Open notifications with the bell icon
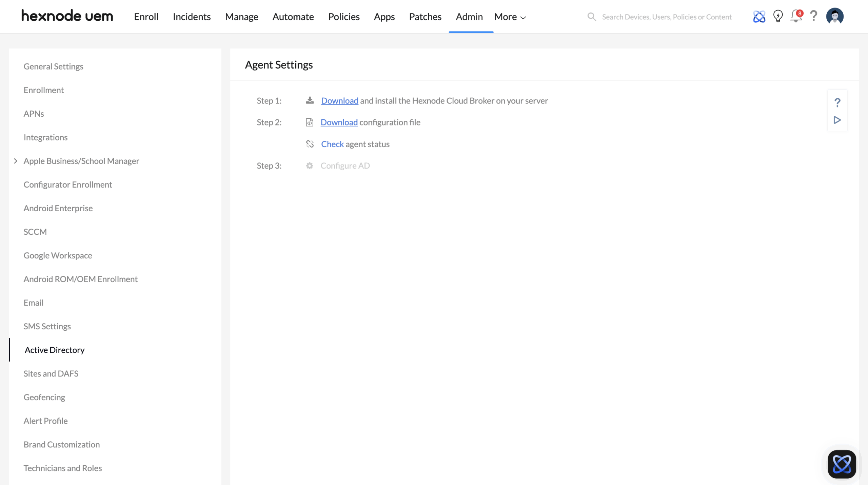The height and width of the screenshot is (485, 868). (x=796, y=16)
